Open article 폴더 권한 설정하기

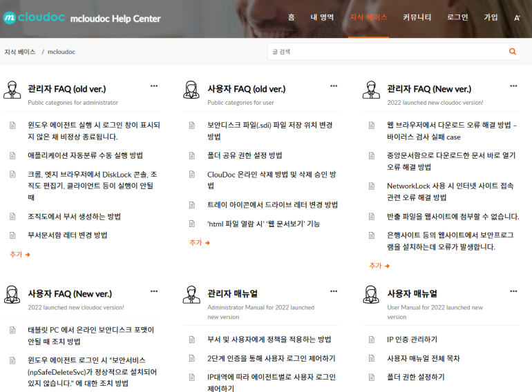416,377
